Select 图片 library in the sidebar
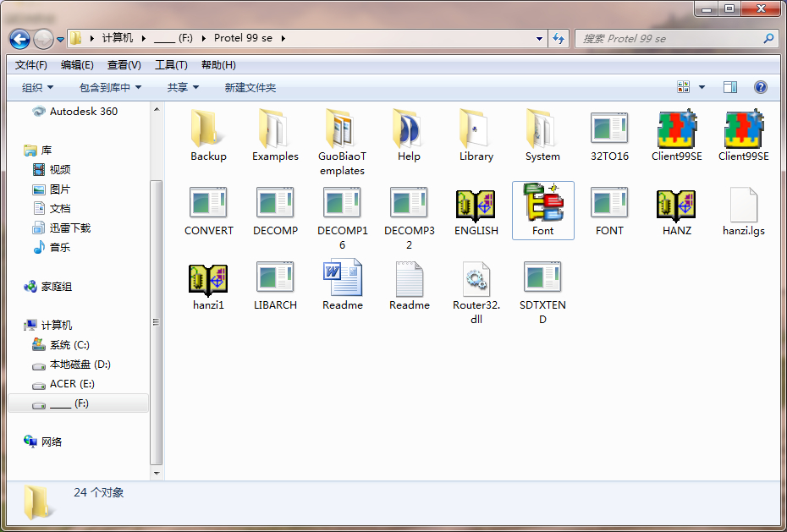This screenshot has height=532, width=787. [52, 189]
